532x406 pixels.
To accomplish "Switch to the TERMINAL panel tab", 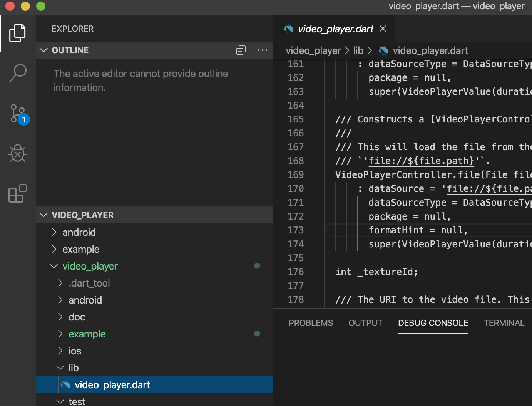I will [x=504, y=323].
